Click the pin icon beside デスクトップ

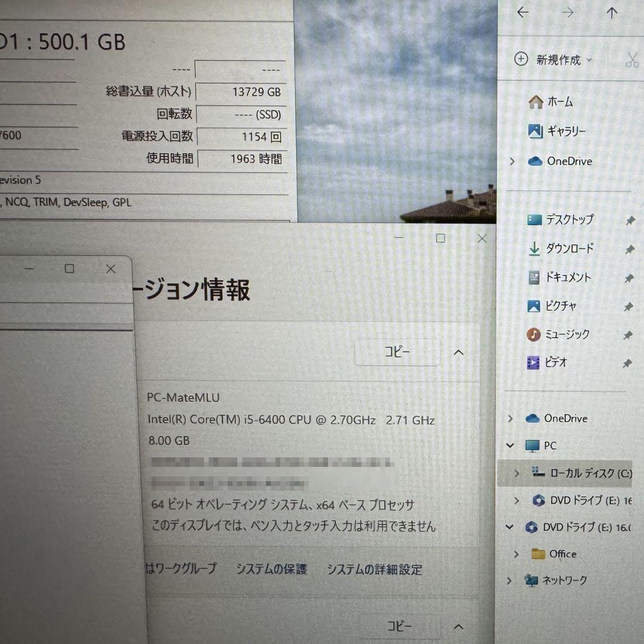pyautogui.click(x=630, y=221)
